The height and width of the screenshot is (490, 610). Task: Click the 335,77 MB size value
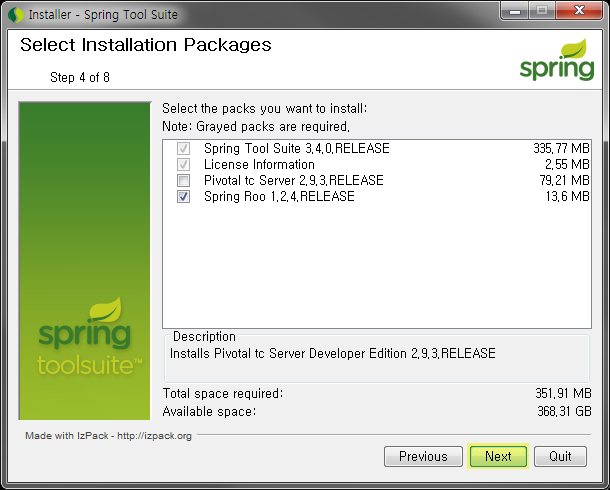pyautogui.click(x=561, y=149)
